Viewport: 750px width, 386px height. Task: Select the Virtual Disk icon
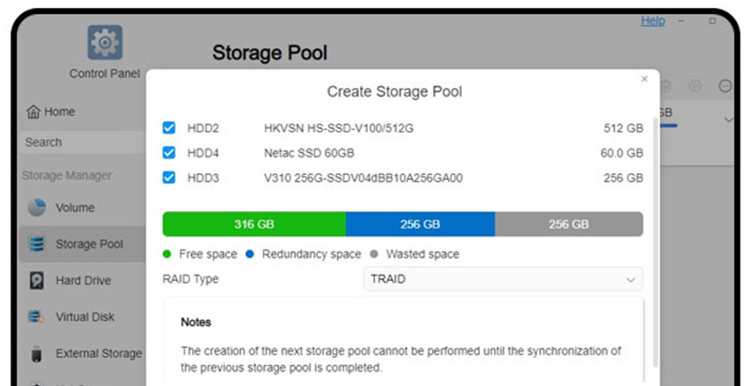point(36,317)
